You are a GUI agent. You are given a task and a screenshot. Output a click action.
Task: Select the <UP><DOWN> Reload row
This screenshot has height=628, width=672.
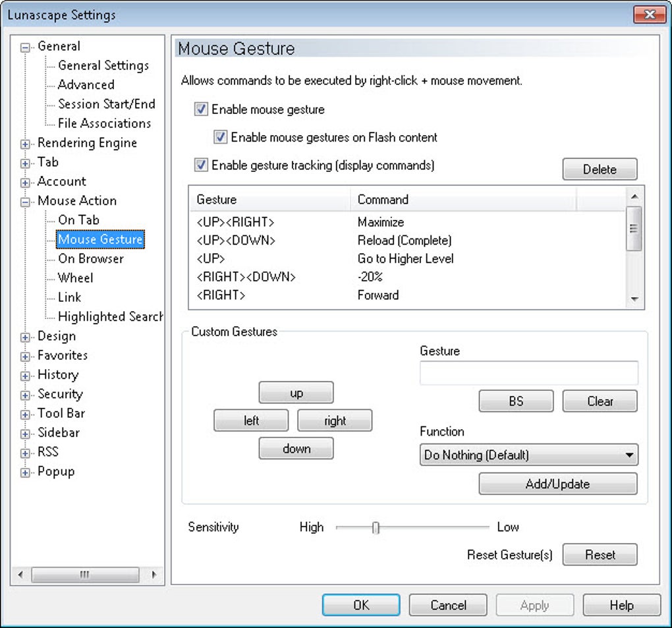(x=407, y=241)
